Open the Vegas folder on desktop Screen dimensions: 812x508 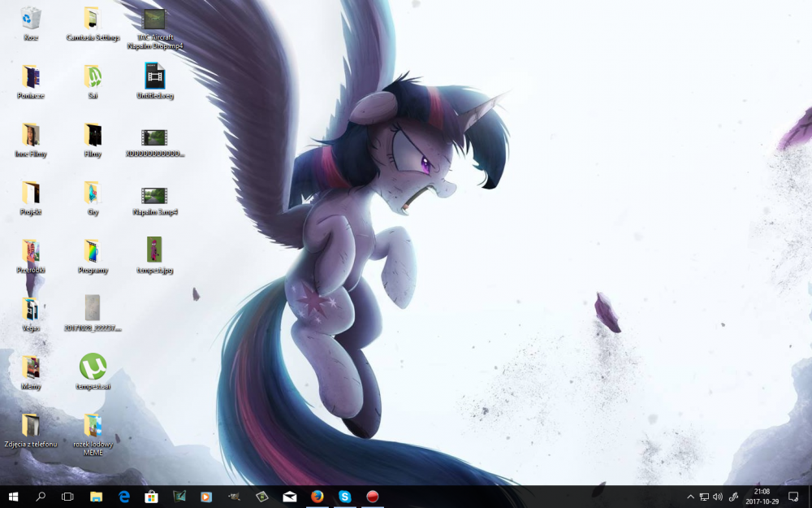click(31, 309)
